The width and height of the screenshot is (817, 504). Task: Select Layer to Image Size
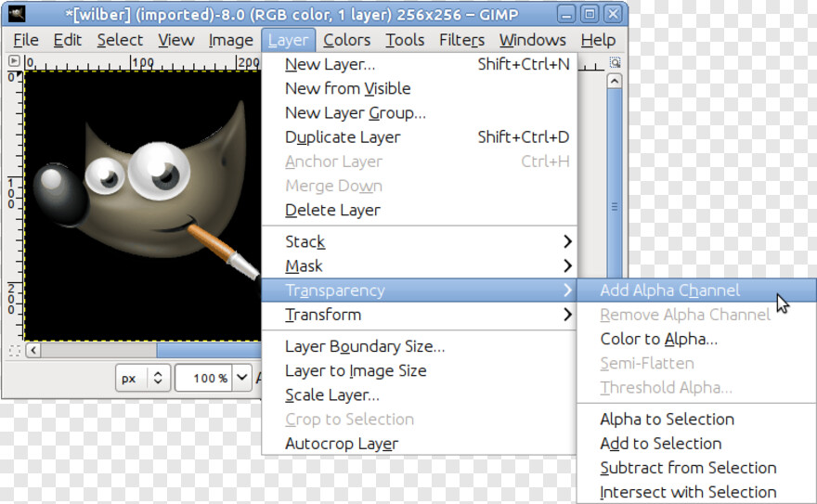[x=420, y=370]
